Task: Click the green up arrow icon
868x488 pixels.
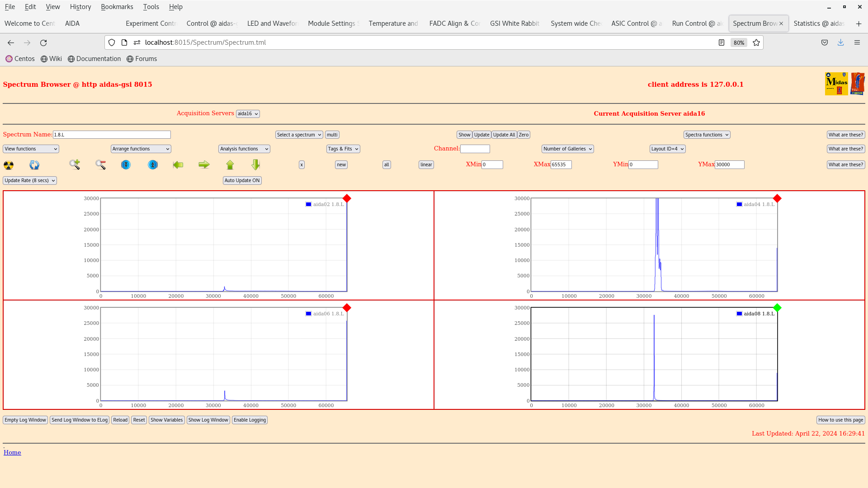Action: click(230, 165)
